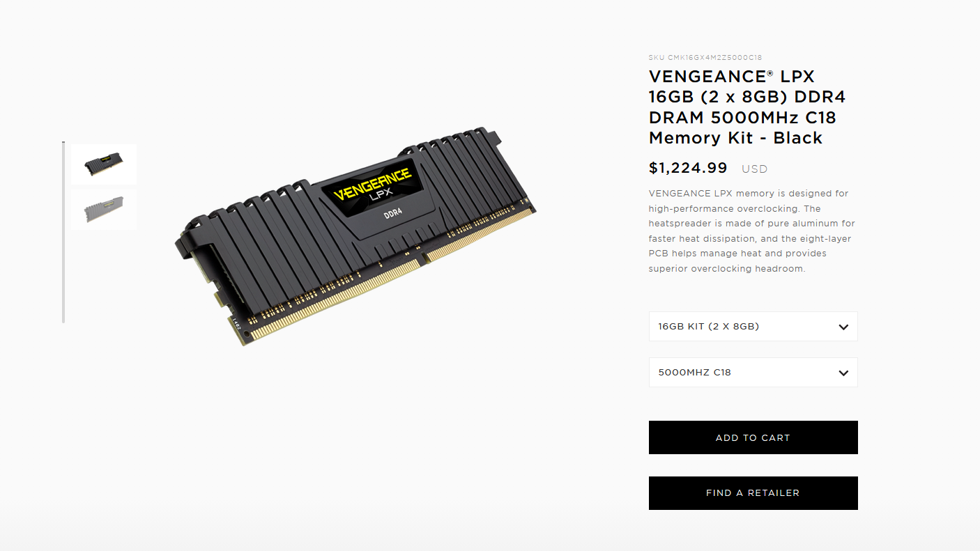Add the memory kit to cart
The height and width of the screenshot is (551, 980).
pyautogui.click(x=753, y=437)
